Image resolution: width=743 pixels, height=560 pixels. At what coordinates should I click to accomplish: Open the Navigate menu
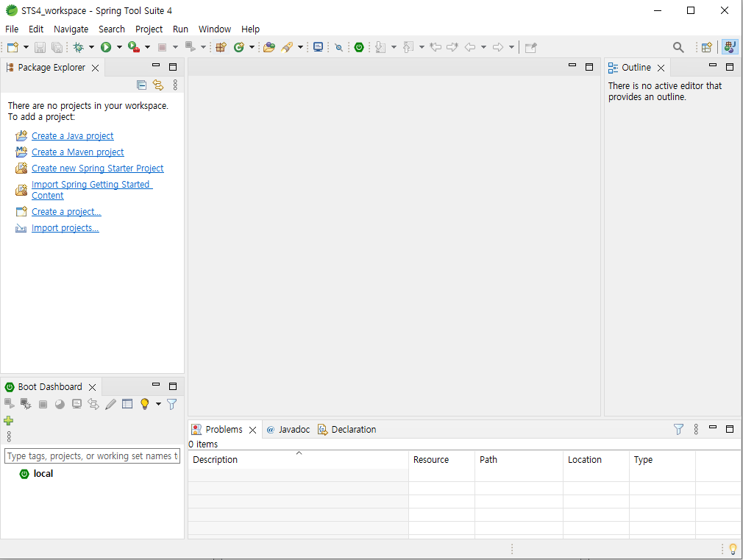click(x=71, y=29)
